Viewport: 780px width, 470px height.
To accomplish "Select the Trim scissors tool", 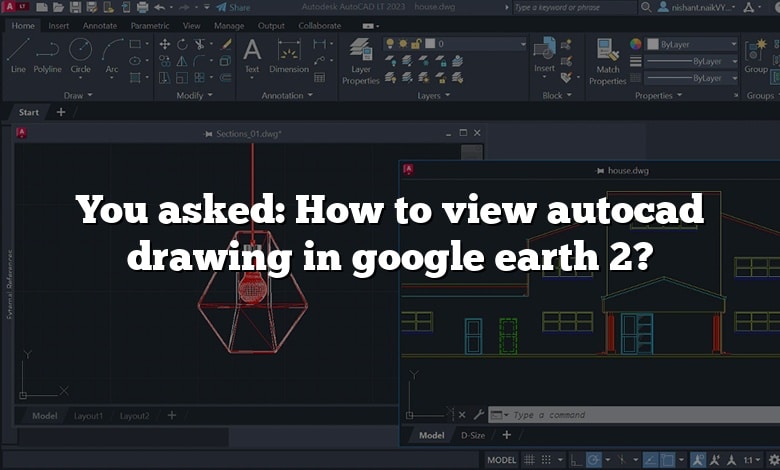I will coord(199,44).
